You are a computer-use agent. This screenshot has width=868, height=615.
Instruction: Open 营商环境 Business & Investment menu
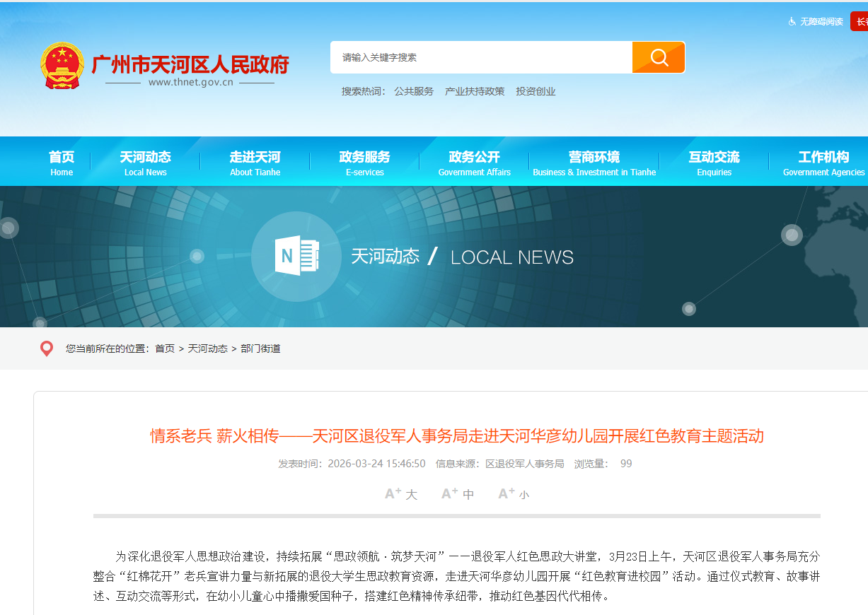click(594, 163)
